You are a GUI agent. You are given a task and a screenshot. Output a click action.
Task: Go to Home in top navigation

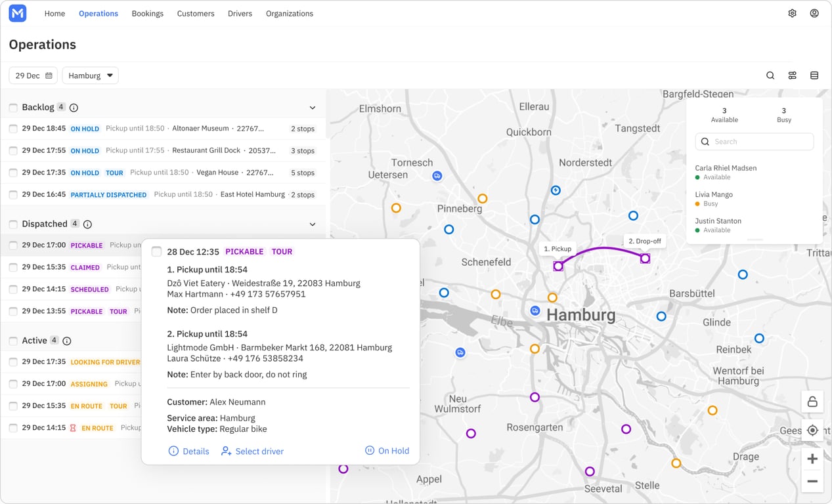(55, 13)
